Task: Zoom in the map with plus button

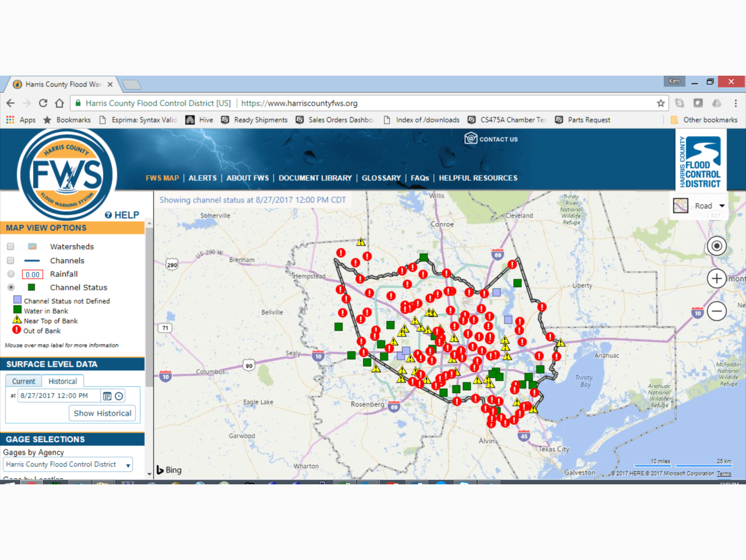Action: tap(717, 278)
